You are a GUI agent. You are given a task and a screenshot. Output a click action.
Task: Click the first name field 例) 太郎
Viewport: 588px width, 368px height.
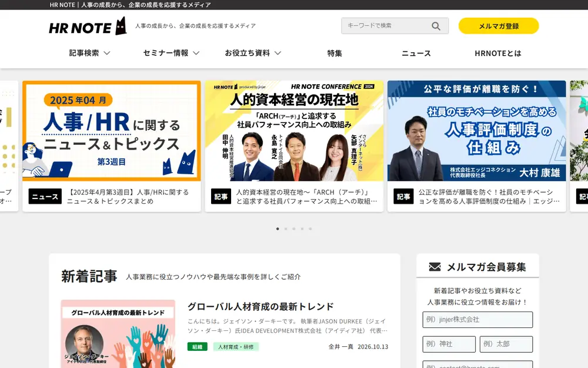pos(506,344)
